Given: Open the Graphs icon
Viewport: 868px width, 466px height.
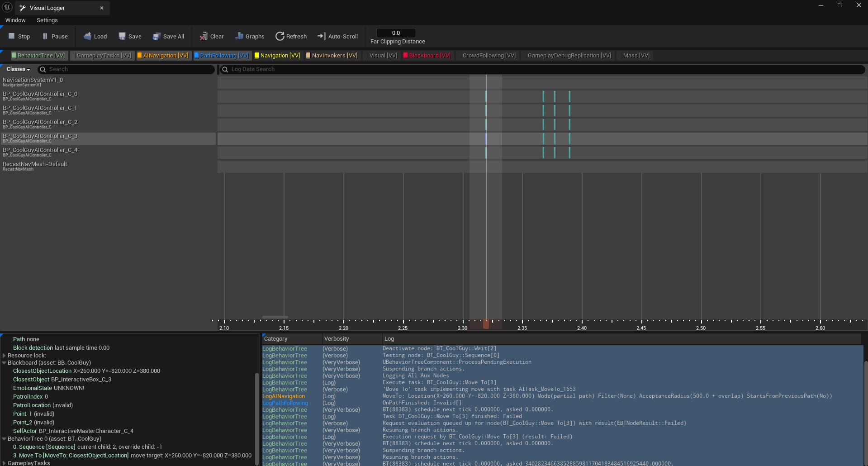Looking at the screenshot, I should coord(239,36).
